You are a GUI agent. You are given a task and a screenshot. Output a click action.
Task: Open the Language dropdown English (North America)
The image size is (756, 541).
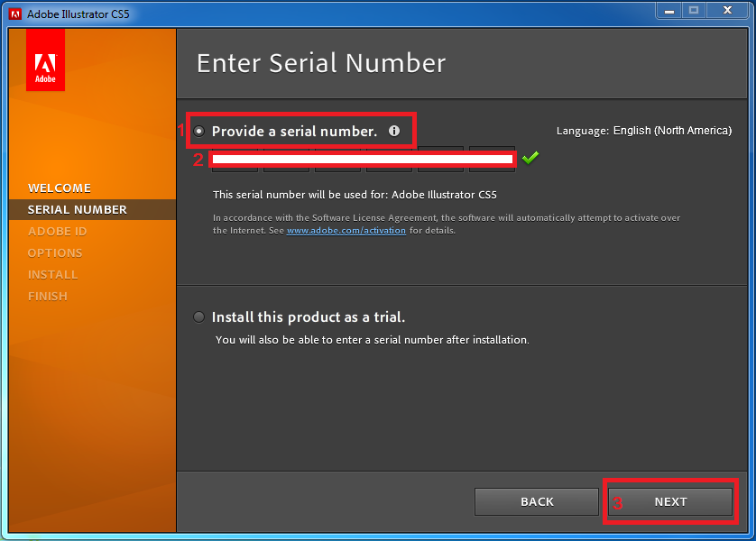tap(672, 131)
